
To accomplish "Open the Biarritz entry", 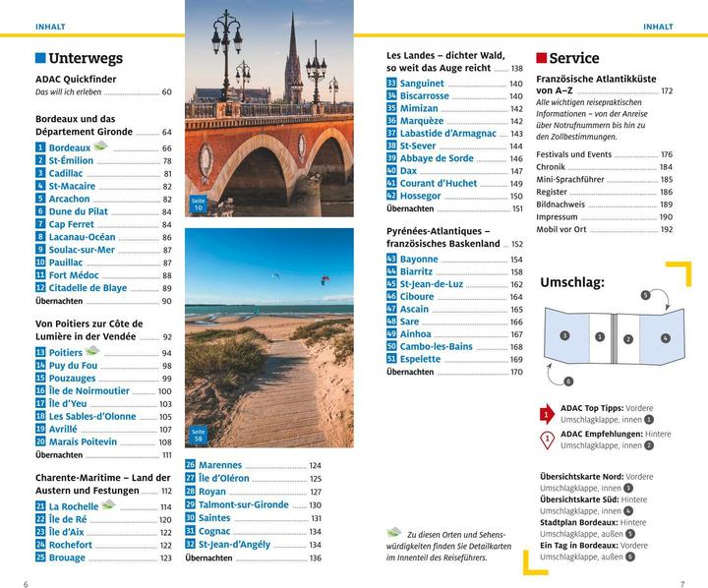I will point(454,271).
